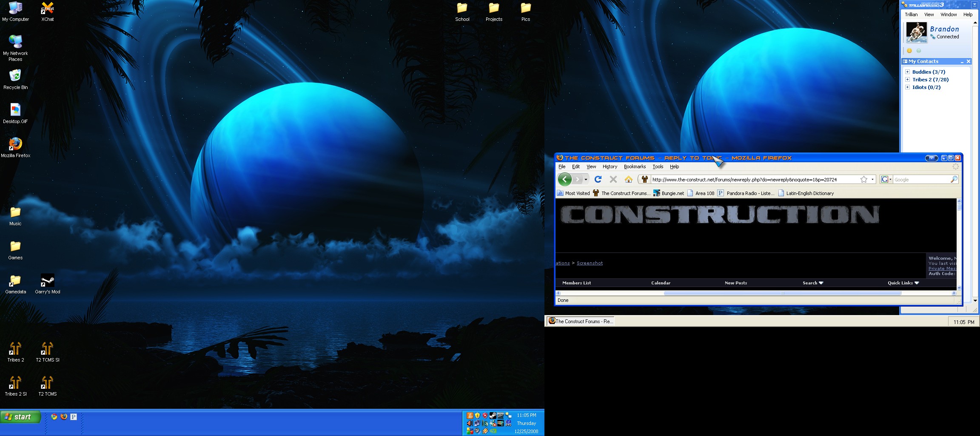Screen dimensions: 980x436
Task: Select the Pics folder on the desktop
Action: [526, 11]
